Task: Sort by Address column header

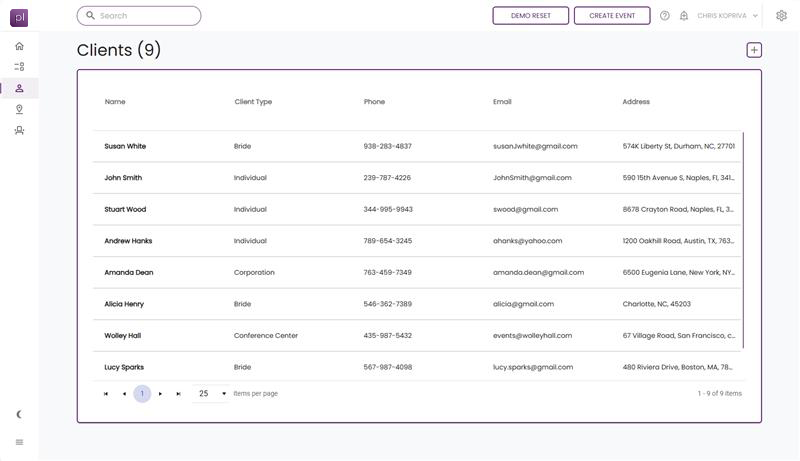Action: point(636,101)
